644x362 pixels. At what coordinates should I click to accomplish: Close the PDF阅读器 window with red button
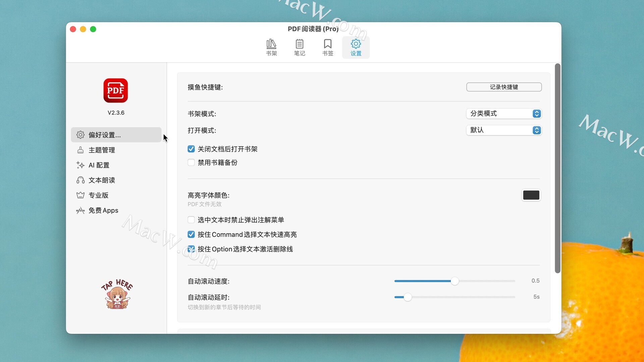(x=73, y=29)
